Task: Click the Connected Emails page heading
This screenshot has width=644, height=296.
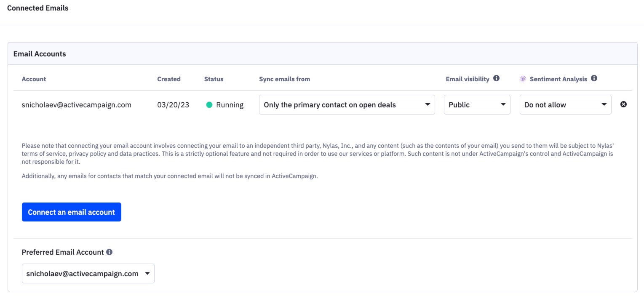Action: tap(37, 8)
